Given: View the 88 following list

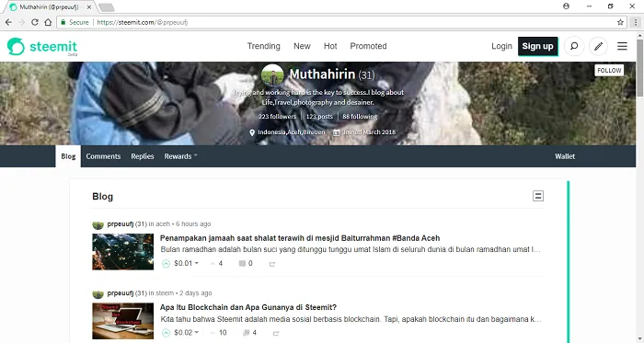Looking at the screenshot, I should point(360,117).
